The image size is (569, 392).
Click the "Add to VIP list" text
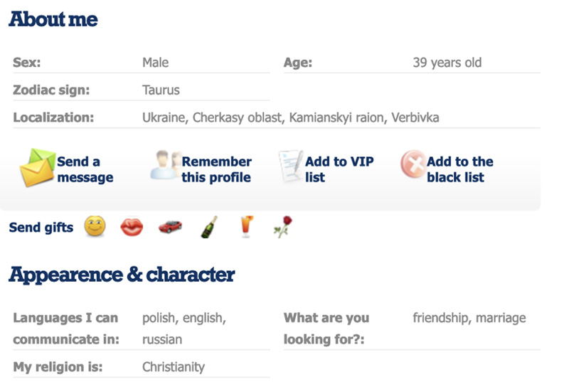point(339,169)
